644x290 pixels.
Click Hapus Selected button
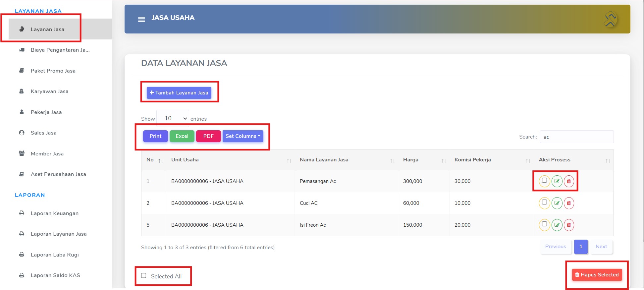click(597, 275)
